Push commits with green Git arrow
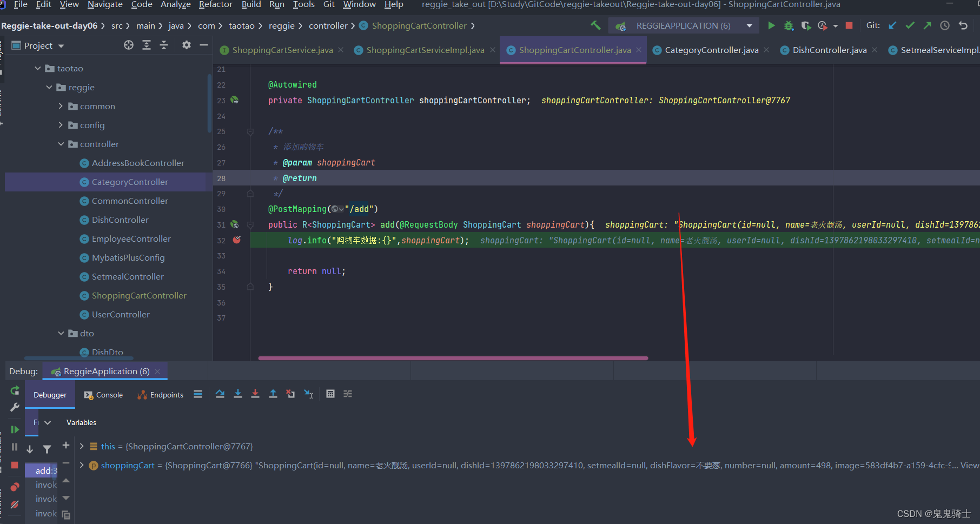 click(928, 25)
